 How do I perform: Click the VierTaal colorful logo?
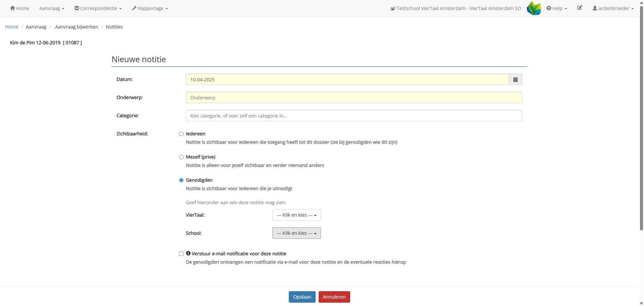534,8
